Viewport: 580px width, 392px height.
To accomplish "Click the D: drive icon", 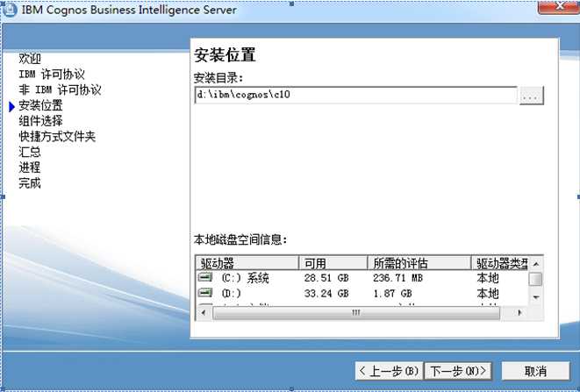I will (x=205, y=293).
